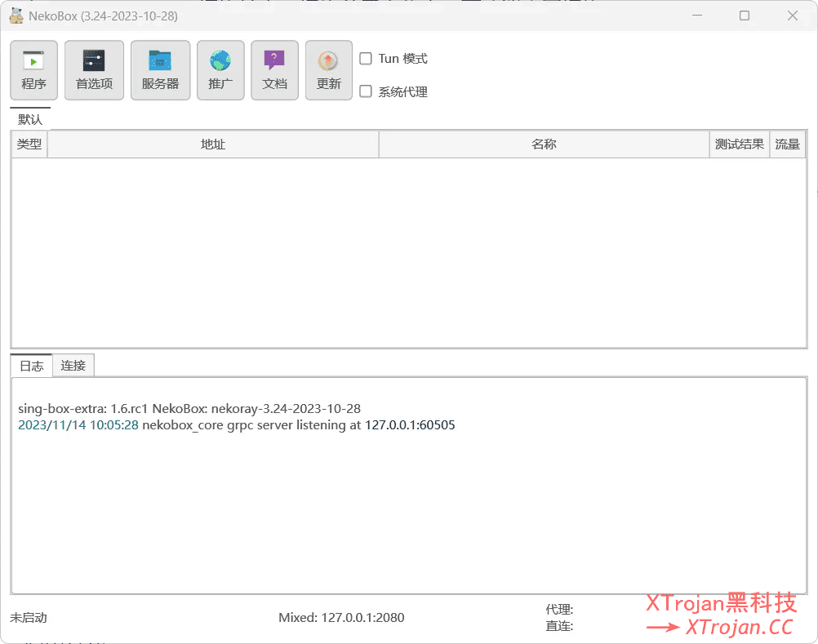
Task: Click the NekoBox app icon in title bar
Action: point(16,16)
